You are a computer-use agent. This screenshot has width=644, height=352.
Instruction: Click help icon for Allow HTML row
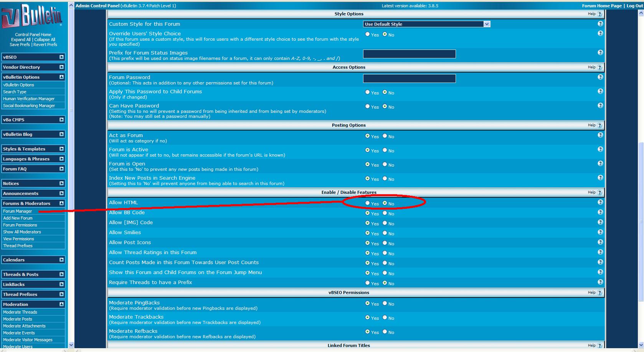click(x=600, y=202)
